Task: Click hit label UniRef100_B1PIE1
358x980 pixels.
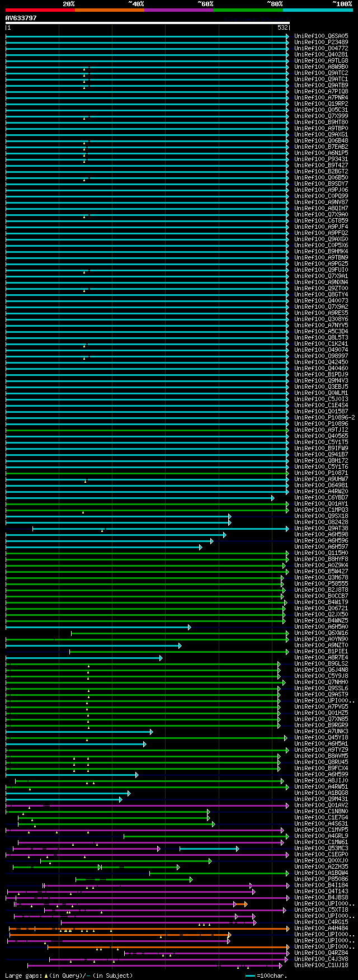Action: 321,651
